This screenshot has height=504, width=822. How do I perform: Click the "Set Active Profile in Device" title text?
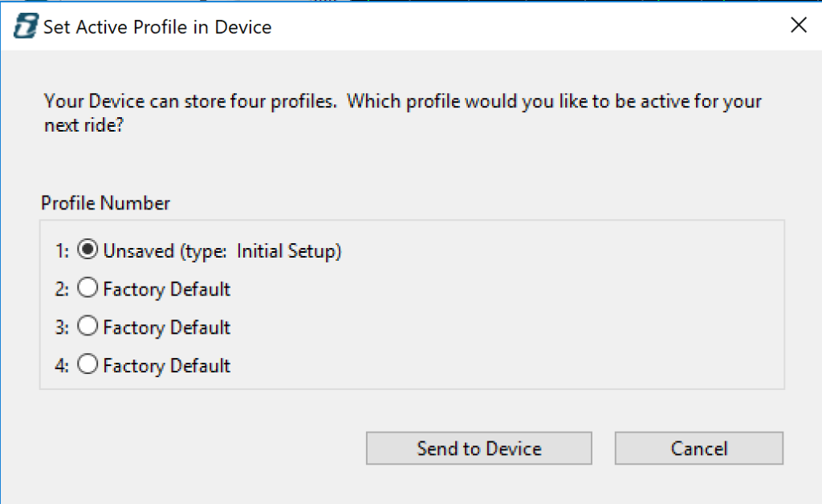coord(157,27)
